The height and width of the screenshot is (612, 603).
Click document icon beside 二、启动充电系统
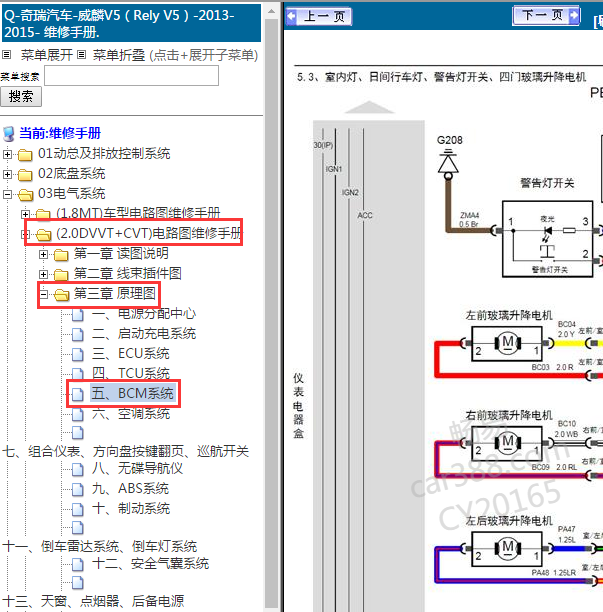click(x=78, y=334)
